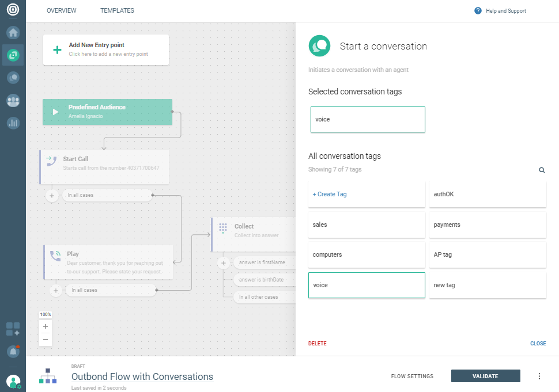The width and height of the screenshot is (559, 392).
Task: Toggle the voice tag in all tags
Action: [x=367, y=286]
